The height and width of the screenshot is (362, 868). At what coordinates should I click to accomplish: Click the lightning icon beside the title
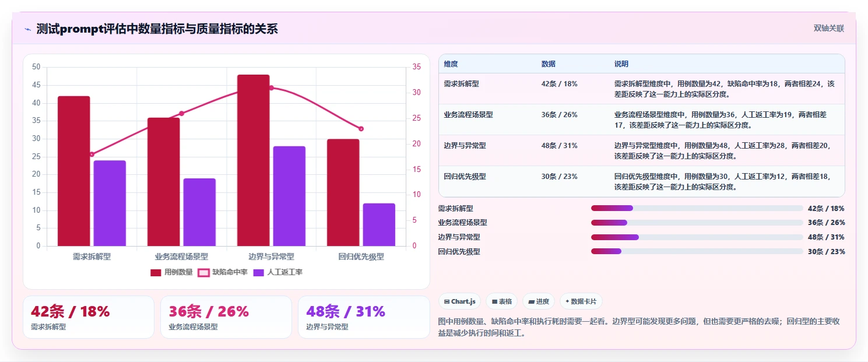click(x=27, y=29)
